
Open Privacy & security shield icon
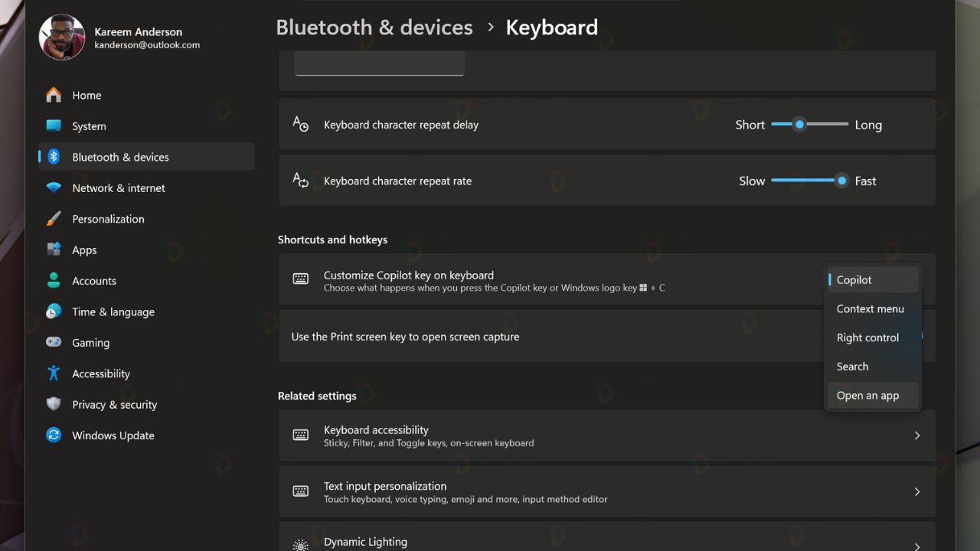pyautogui.click(x=54, y=404)
